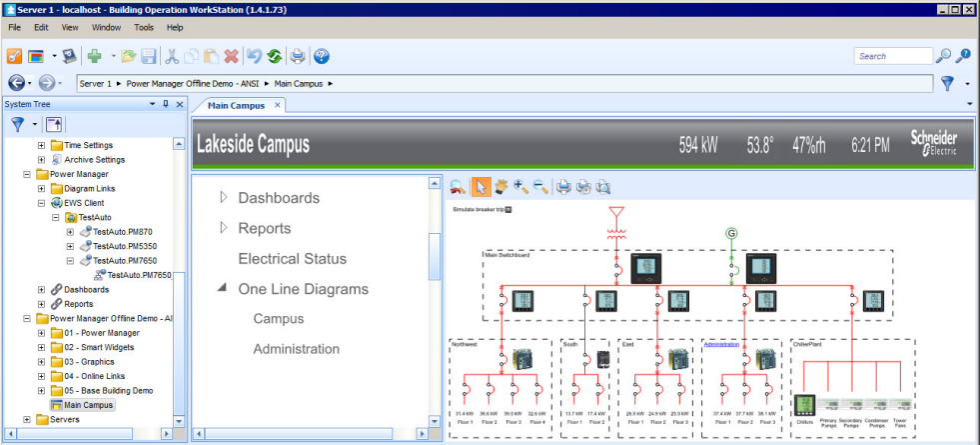Go back with the blue Back arrow
The image size is (980, 445).
[x=16, y=83]
